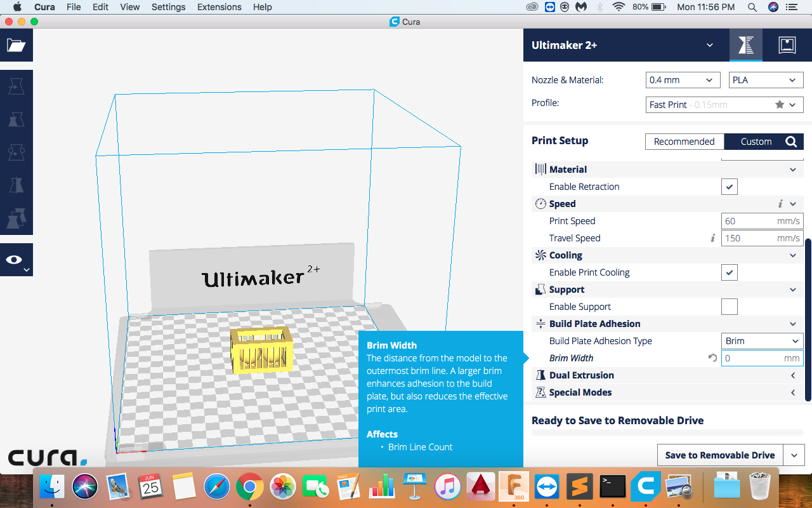Viewport: 812px width, 508px height.
Task: Collapse the Material settings section
Action: pyautogui.click(x=793, y=170)
